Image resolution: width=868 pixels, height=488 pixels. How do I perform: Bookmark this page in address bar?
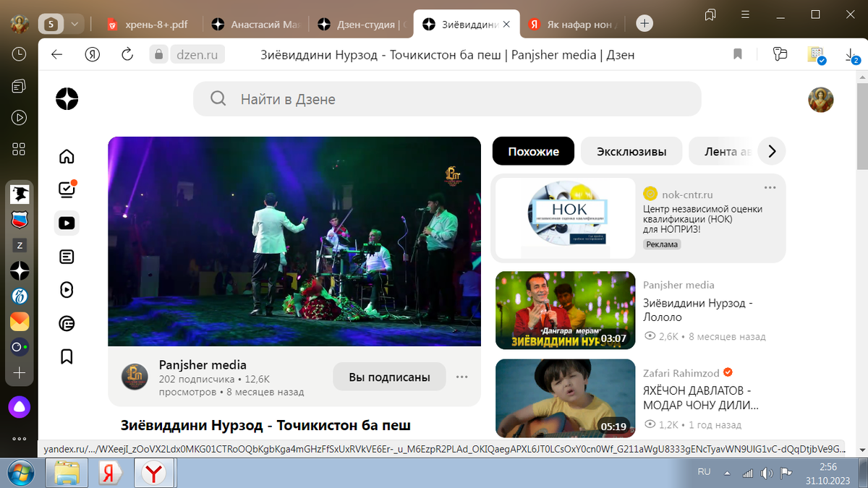(738, 54)
